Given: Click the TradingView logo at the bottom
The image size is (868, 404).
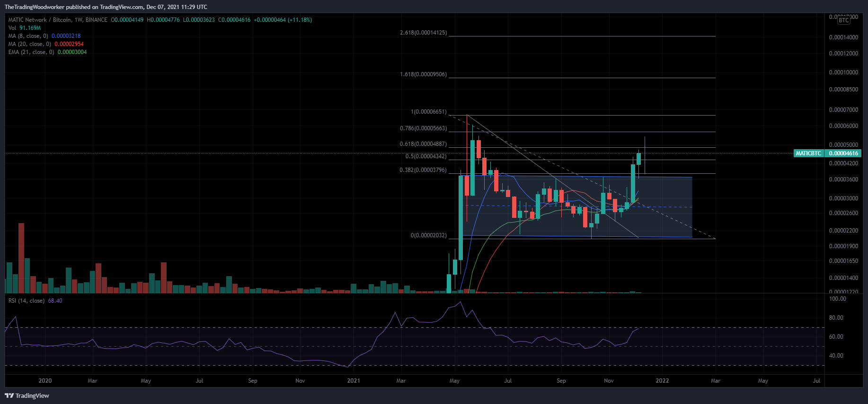Looking at the screenshot, I should point(27,395).
